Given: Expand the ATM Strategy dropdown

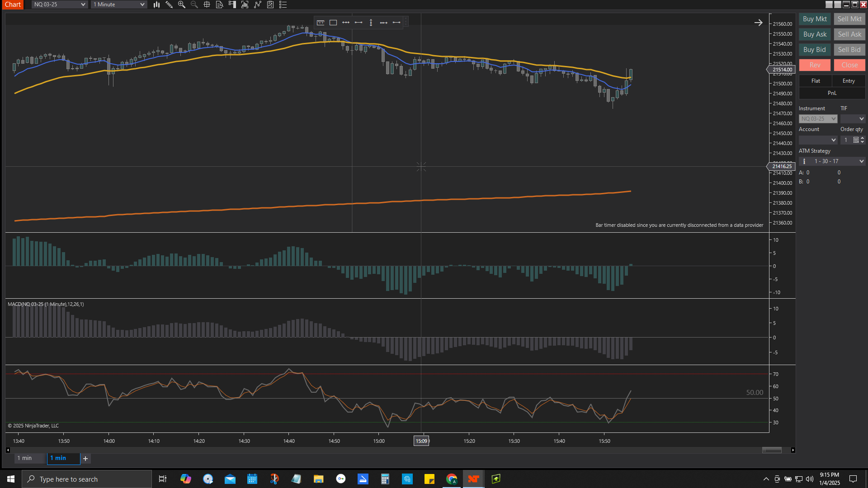Looking at the screenshot, I should click(x=861, y=161).
